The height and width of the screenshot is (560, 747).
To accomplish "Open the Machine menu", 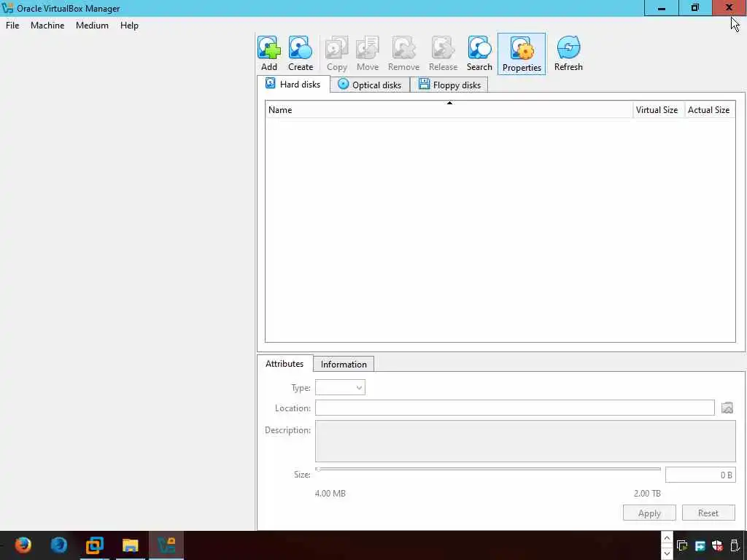I will coord(47,26).
